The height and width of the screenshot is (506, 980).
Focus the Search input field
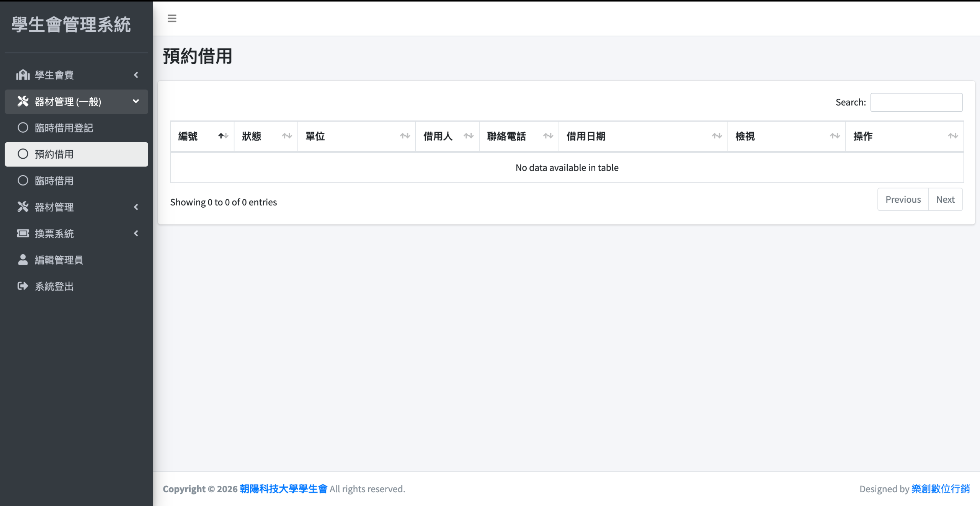tap(916, 103)
